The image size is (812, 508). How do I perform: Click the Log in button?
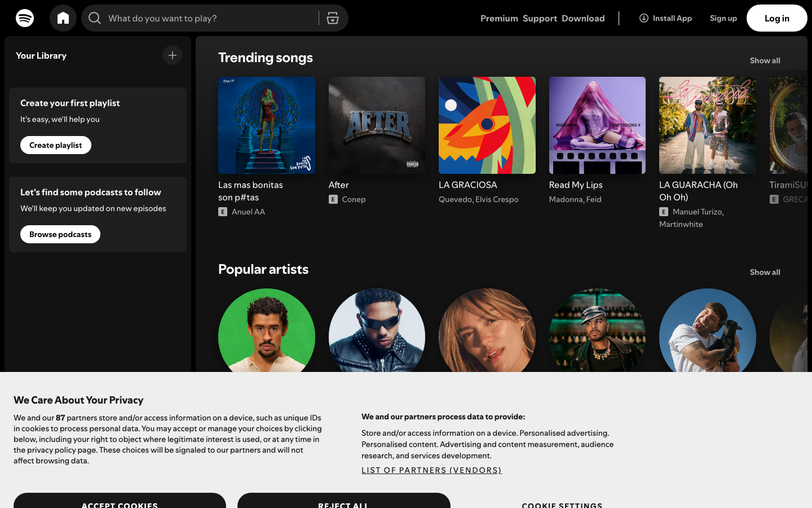point(777,18)
